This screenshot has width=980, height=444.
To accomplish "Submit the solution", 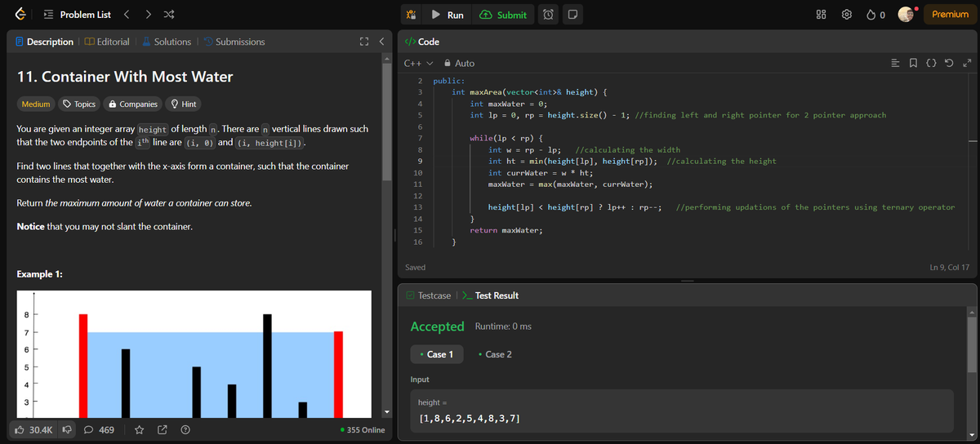I will click(503, 15).
